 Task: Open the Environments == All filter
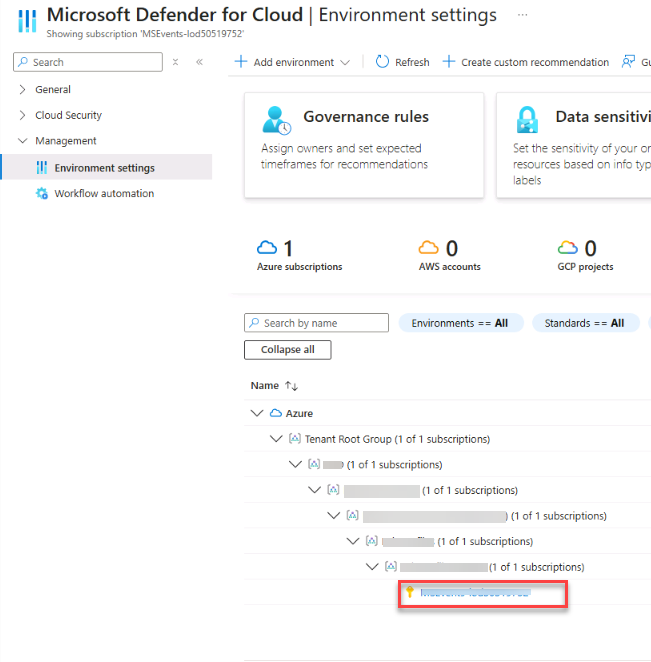point(461,323)
